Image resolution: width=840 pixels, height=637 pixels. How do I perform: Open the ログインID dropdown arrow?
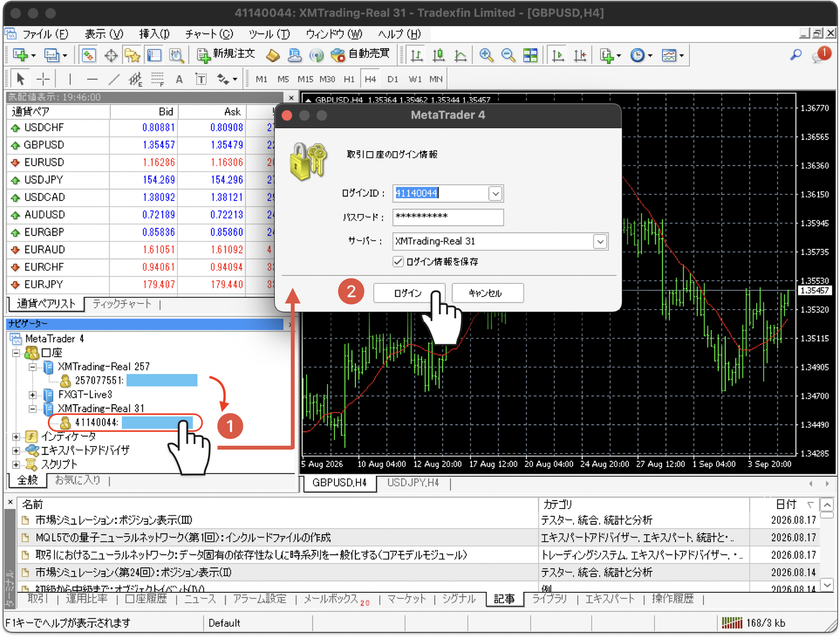(x=495, y=194)
